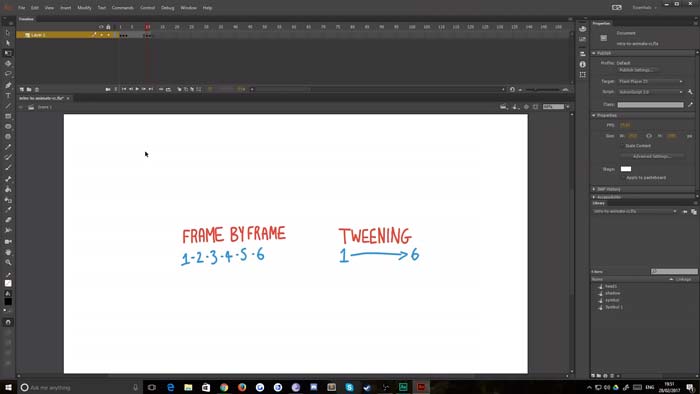Expand the SWF History section
Viewport: 700px width, 394px height.
click(594, 189)
